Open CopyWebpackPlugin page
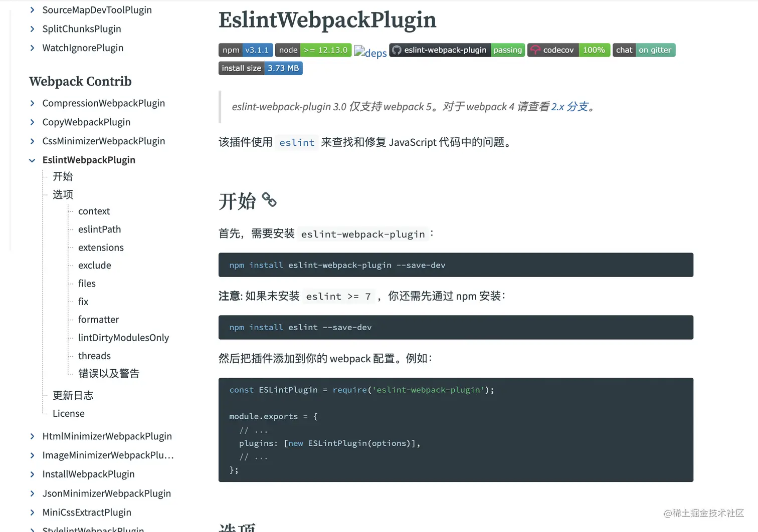Image resolution: width=758 pixels, height=532 pixels. point(86,122)
